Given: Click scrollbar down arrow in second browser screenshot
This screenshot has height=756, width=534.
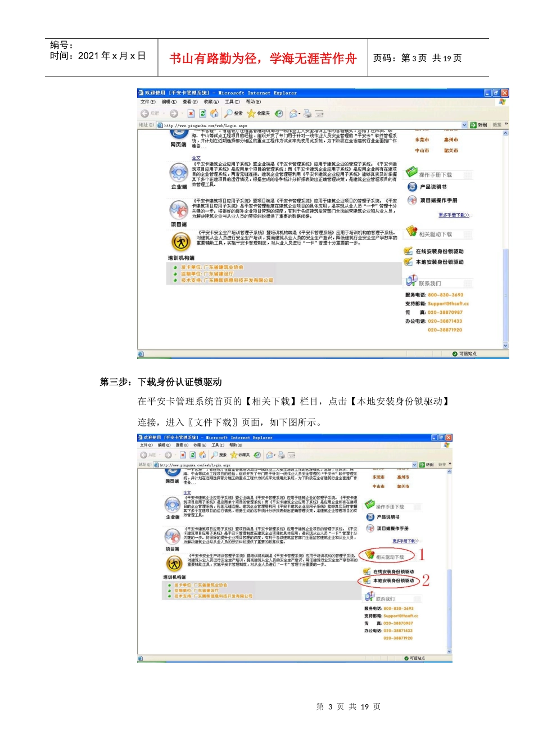Looking at the screenshot, I should 449,651.
